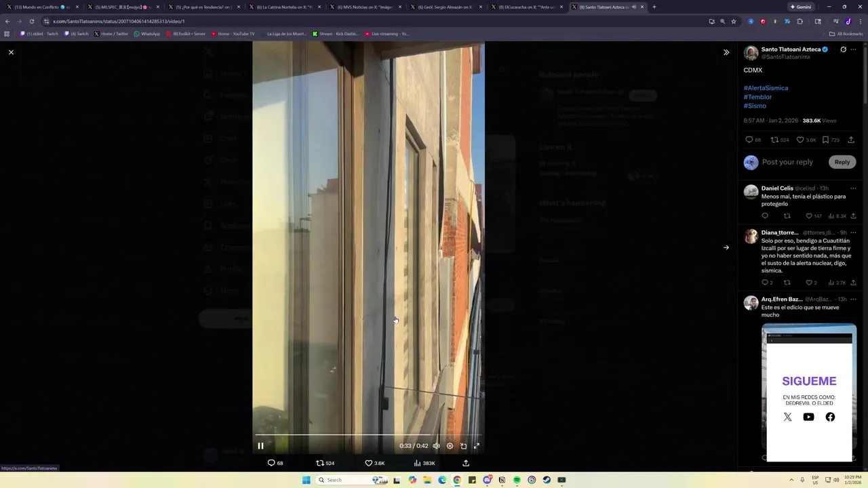Click the Grok explain icon on post
868x488 pixels.
[843, 49]
